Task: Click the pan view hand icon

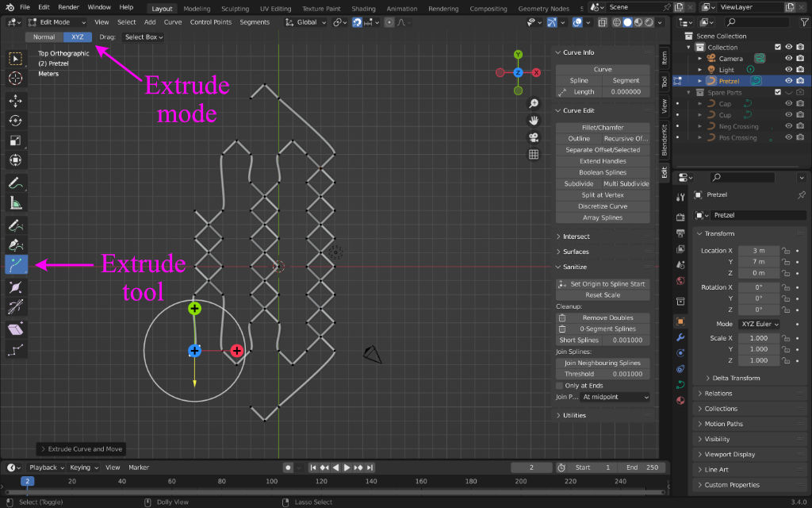Action: 534,121
